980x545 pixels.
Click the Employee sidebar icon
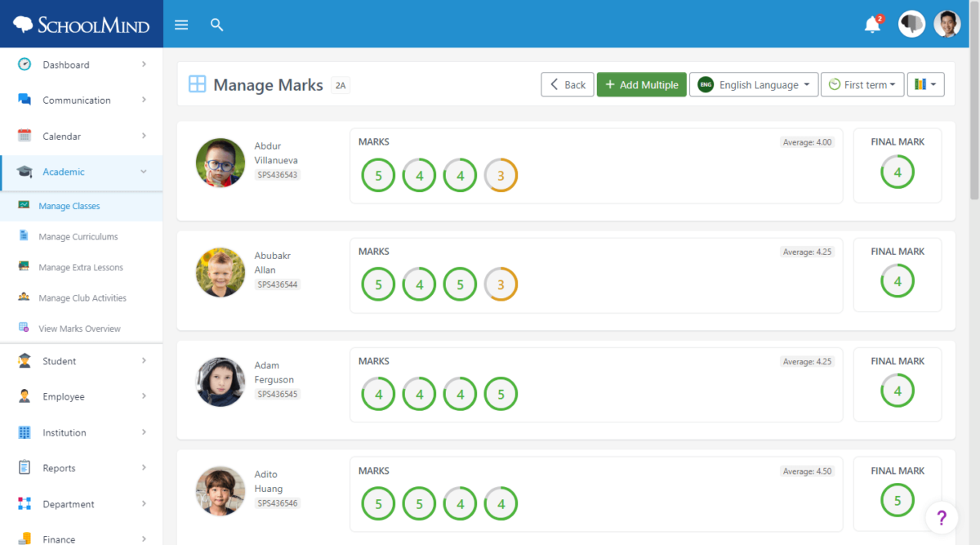(24, 396)
